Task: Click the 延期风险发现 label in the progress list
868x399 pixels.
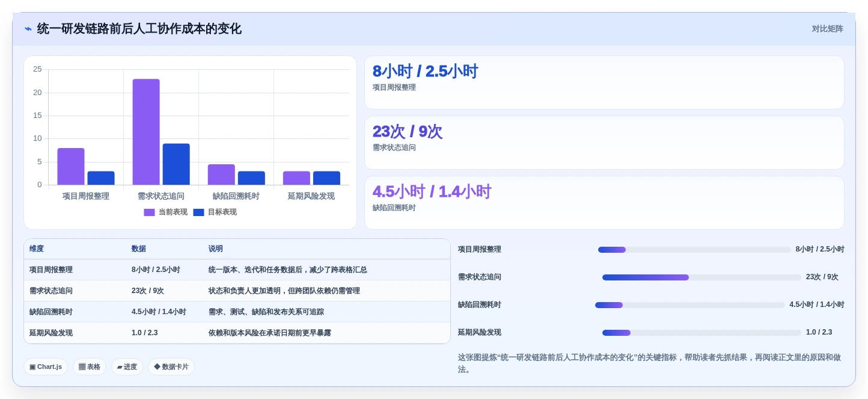Action: point(480,333)
